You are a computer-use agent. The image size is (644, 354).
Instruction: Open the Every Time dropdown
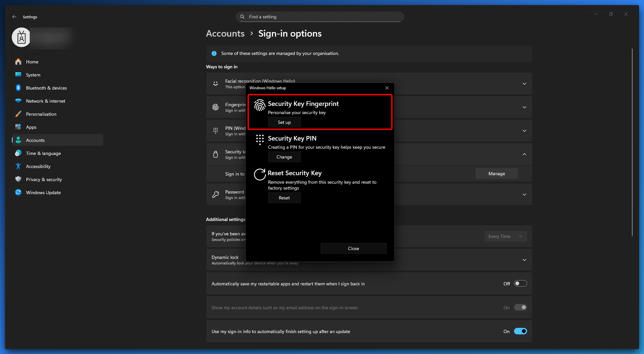505,236
